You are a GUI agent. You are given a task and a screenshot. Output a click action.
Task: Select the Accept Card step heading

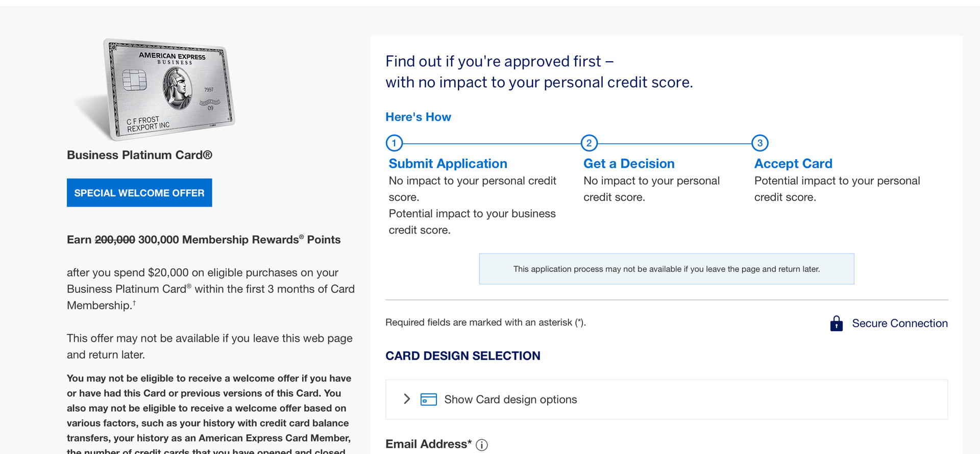793,164
